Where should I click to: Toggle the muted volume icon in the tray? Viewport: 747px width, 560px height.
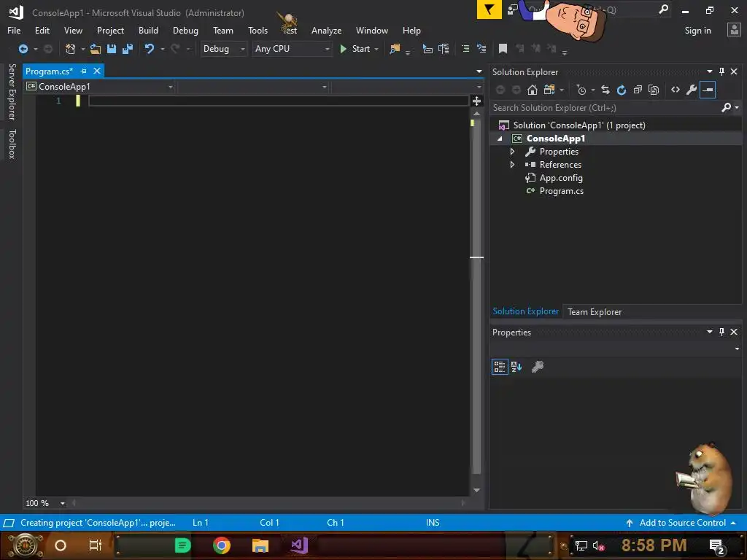[598, 545]
